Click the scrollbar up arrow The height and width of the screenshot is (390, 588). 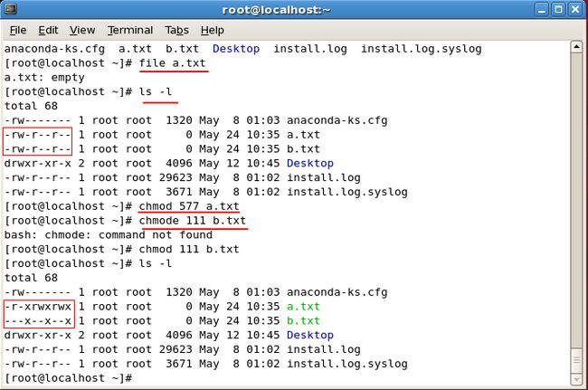click(576, 47)
